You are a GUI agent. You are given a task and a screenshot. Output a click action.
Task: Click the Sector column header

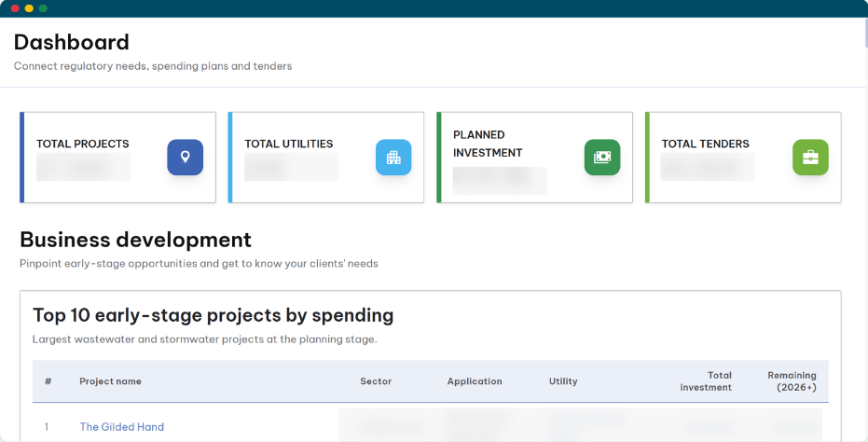pos(376,381)
